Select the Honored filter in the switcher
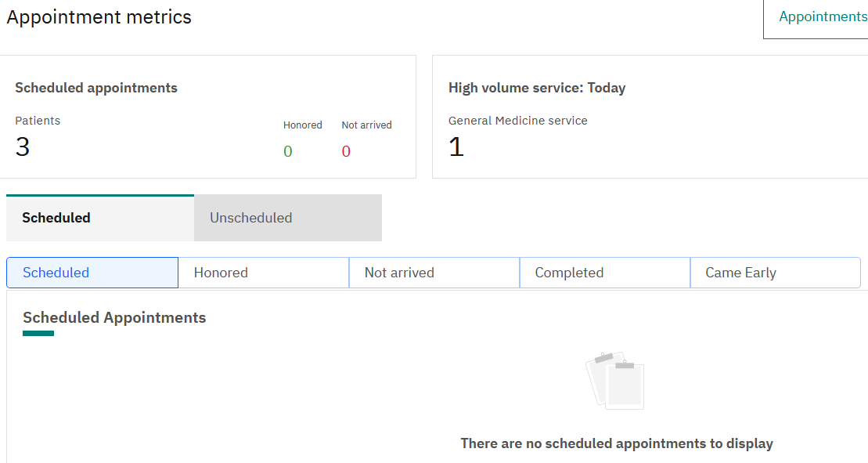The height and width of the screenshot is (463, 868). 264,273
